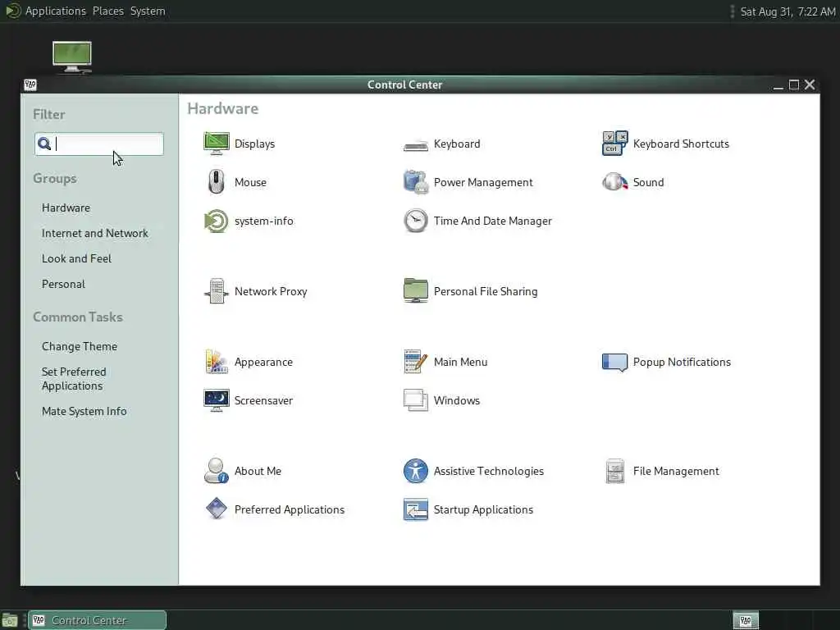Image resolution: width=840 pixels, height=630 pixels.
Task: Open the Network Proxy icon
Action: click(x=217, y=291)
